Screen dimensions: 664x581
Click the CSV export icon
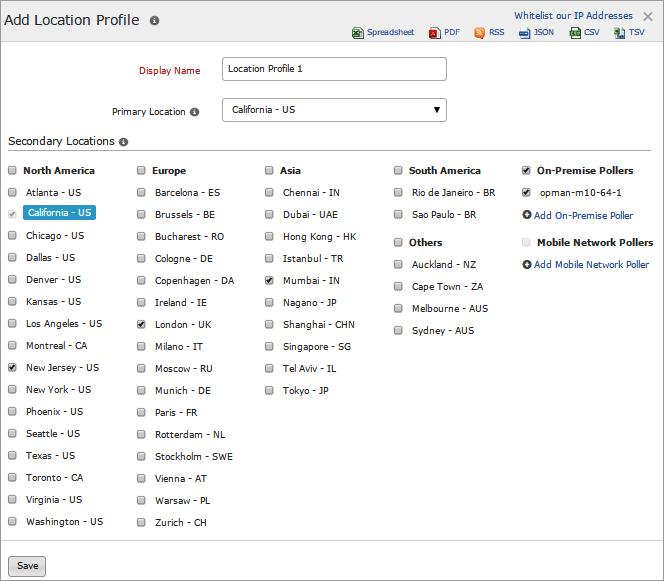pos(576,33)
